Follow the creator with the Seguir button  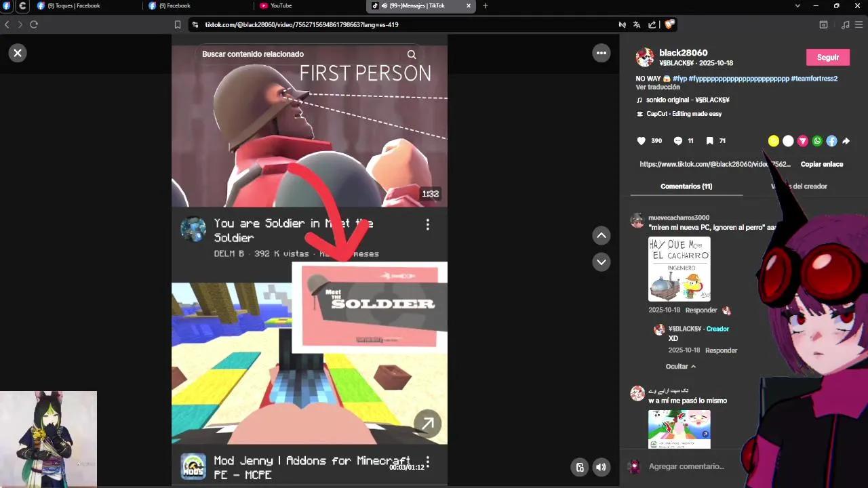click(828, 58)
